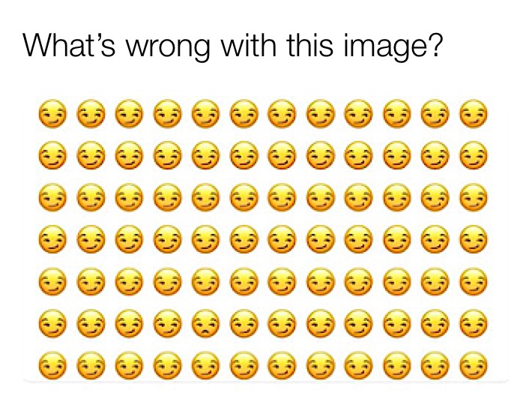Select the emoji directly above the frowning face
Viewport: 532px width, 420px height.
pos(205,281)
